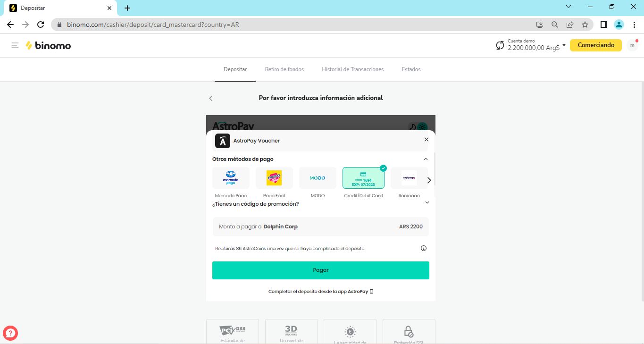Click the Pagar button
Screen dimensions: 644x344
[321, 270]
